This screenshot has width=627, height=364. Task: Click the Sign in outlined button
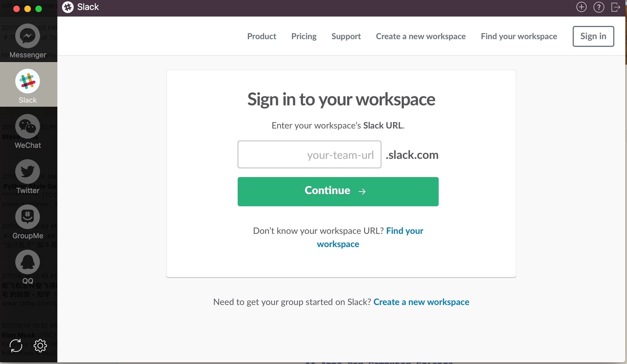(x=593, y=36)
